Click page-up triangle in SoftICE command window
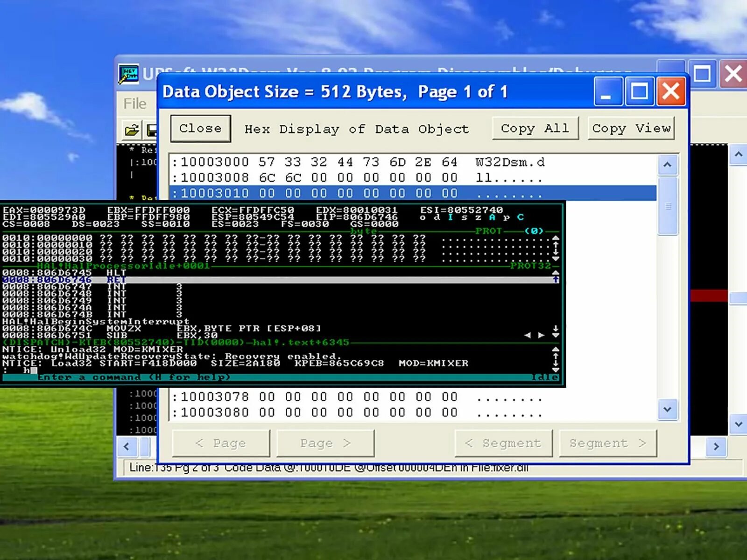Viewport: 747px width, 560px height. 556,349
